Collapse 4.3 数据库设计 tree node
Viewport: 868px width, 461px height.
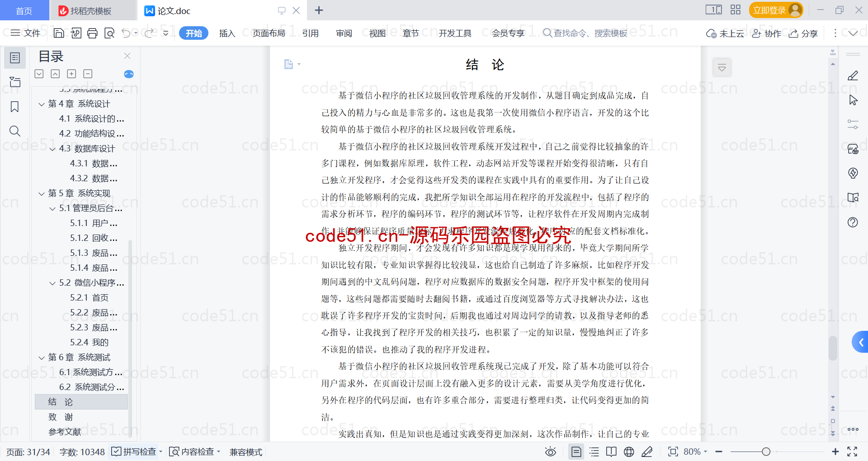[52, 149]
